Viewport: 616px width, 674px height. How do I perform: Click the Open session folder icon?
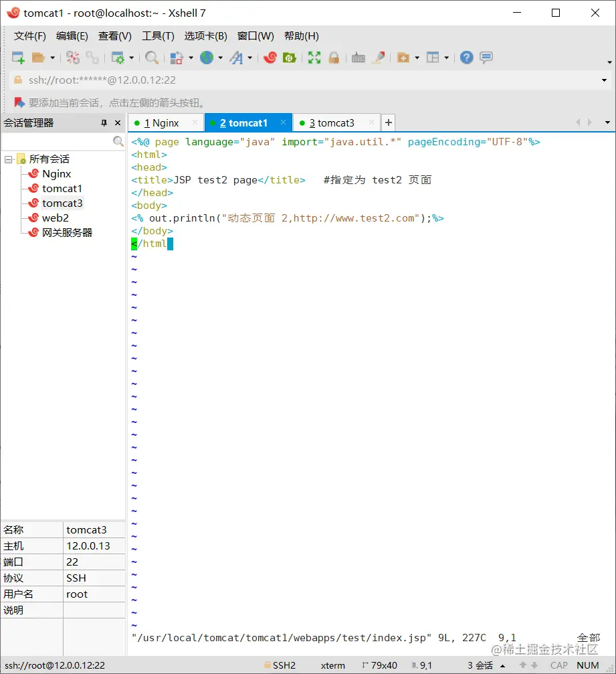coord(38,57)
